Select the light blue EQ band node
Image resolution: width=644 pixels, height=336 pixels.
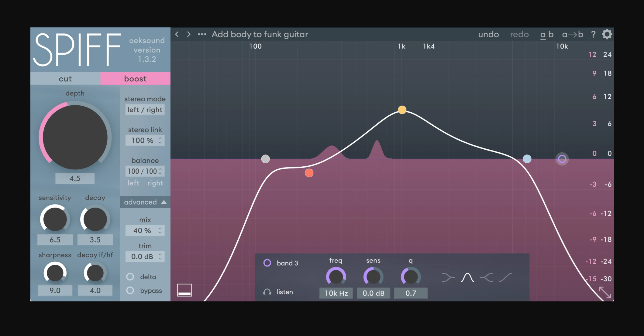[x=527, y=159]
